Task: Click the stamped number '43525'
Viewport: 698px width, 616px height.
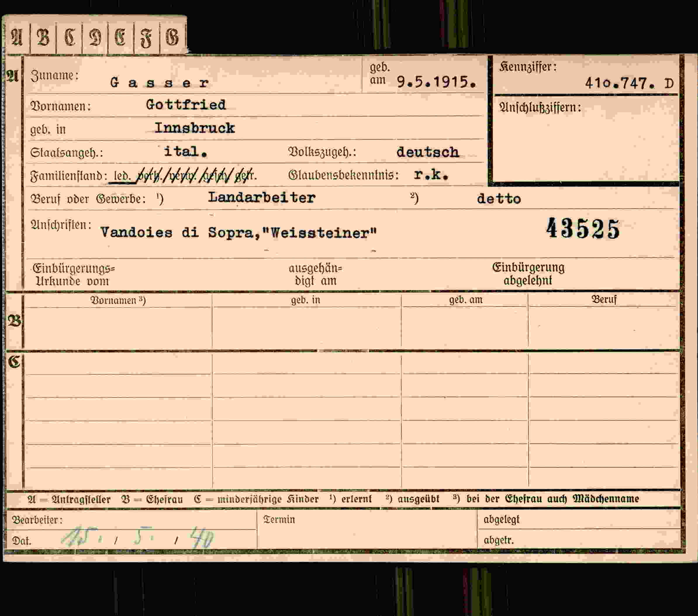Action: point(583,229)
